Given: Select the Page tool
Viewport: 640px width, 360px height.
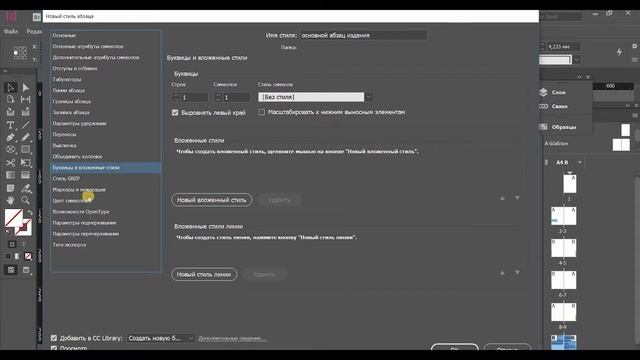Looking at the screenshot, I should [x=11, y=99].
